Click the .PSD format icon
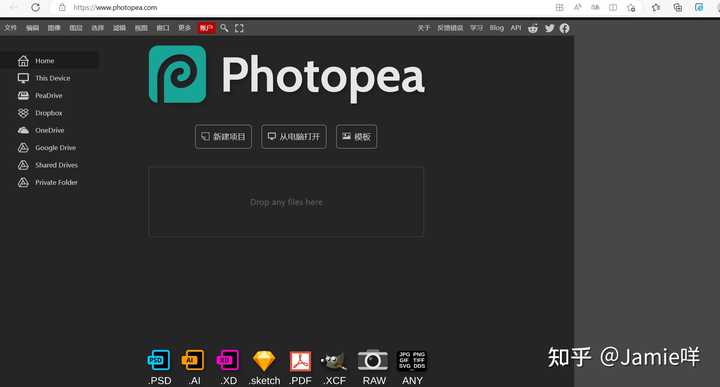The image size is (720, 387). pyautogui.click(x=159, y=360)
